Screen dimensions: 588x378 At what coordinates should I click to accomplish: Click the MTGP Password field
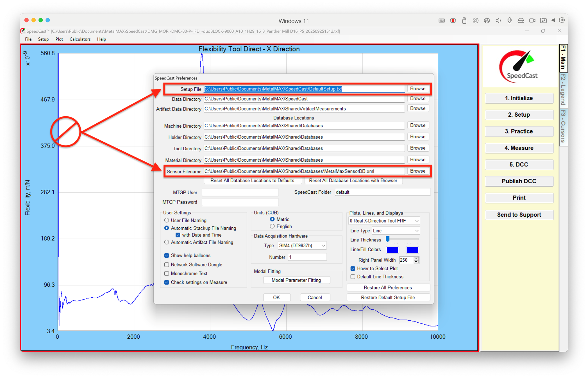pyautogui.click(x=240, y=202)
